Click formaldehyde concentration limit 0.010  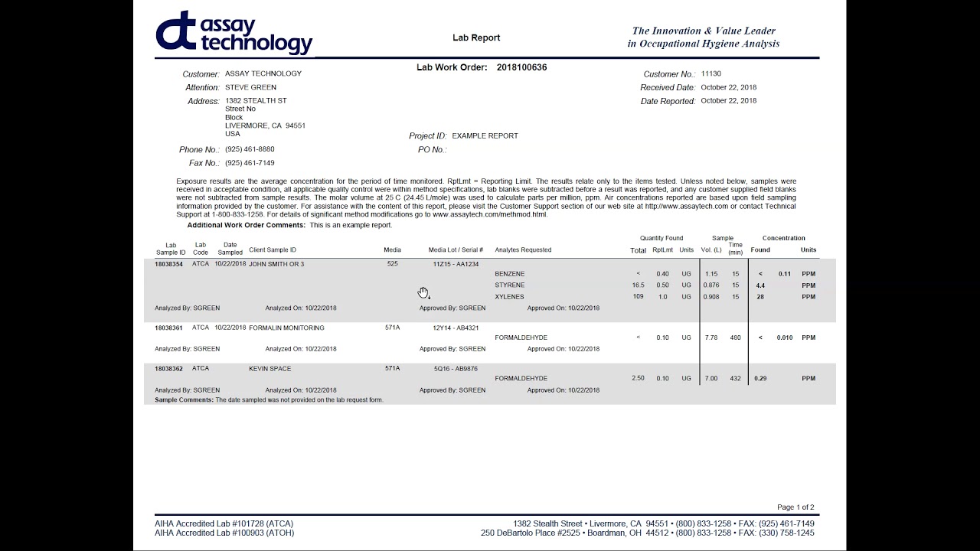785,337
